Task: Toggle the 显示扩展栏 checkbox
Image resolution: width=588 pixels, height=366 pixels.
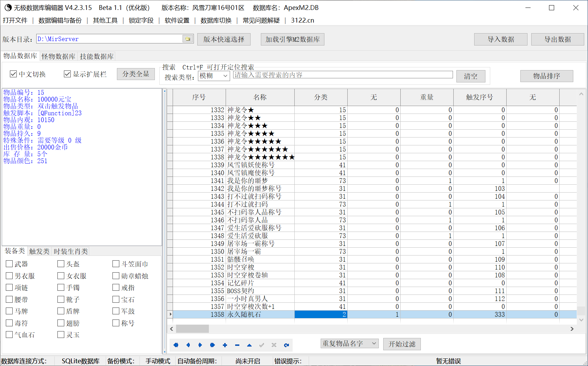Action: click(x=67, y=74)
